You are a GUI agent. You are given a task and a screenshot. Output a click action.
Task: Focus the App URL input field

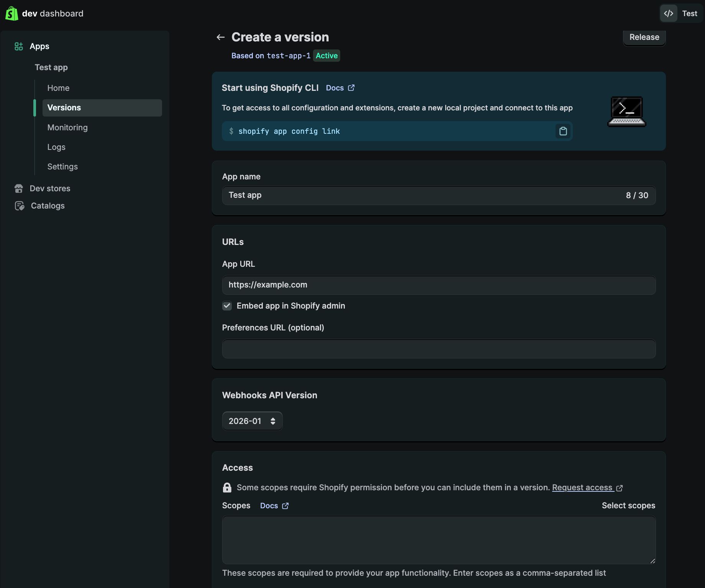(x=439, y=285)
